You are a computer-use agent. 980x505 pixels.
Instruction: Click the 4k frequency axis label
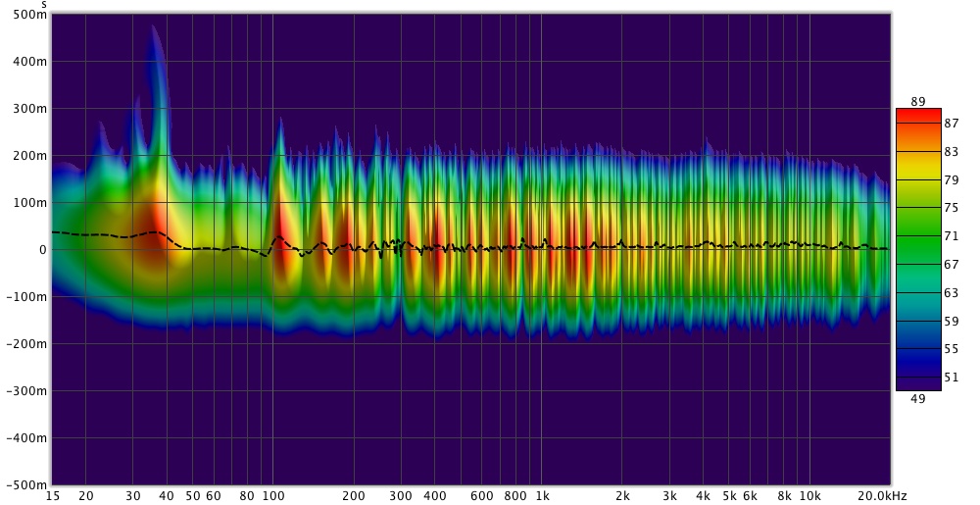tap(703, 496)
